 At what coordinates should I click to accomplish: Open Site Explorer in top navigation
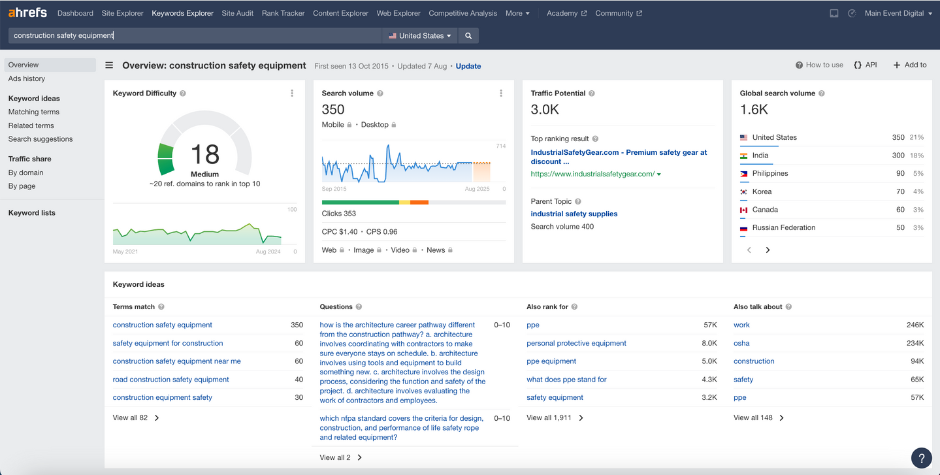point(122,14)
